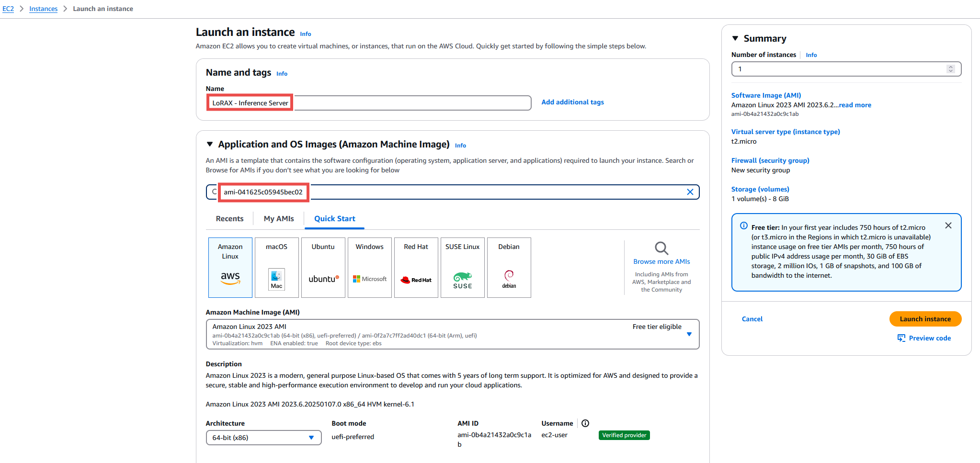
Task: Click the Preview code icon
Action: coord(901,338)
